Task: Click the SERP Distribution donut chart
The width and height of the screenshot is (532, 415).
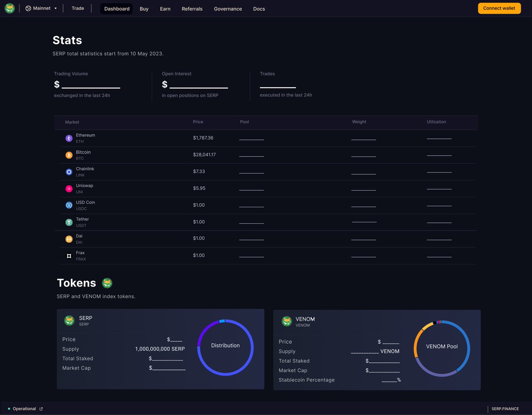Action: click(x=225, y=347)
